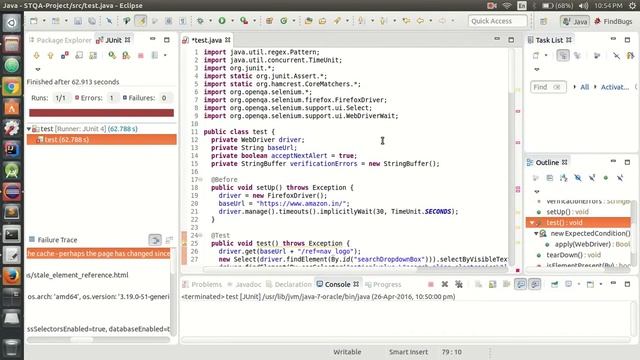Click the green Run toolbar button
Screen dimensions: 640x360
coord(222,21)
